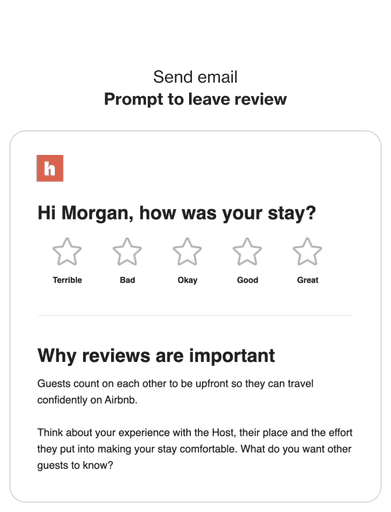Click the 'Guests count on each other' paragraph

[175, 392]
